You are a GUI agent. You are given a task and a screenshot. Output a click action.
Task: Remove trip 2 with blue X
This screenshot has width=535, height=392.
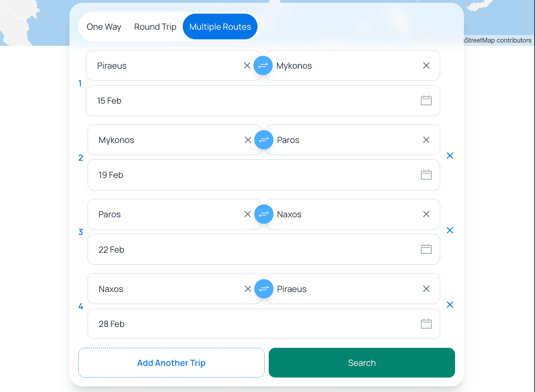point(450,155)
